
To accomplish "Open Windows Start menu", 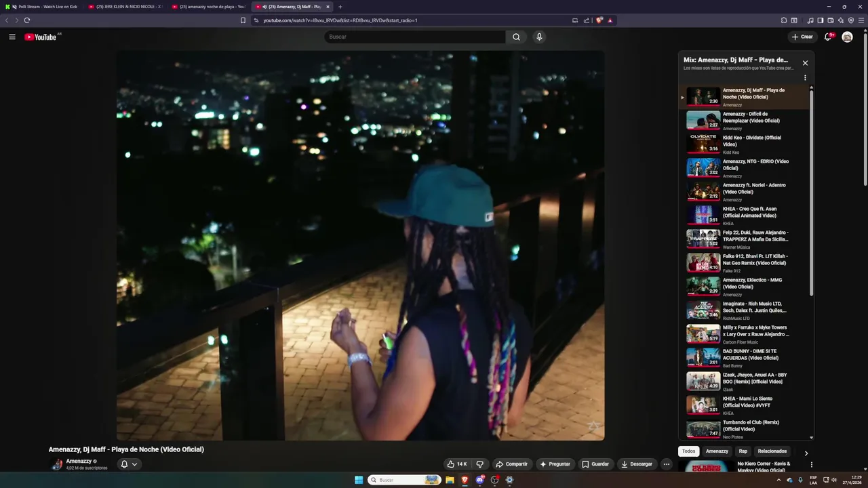I will (x=359, y=480).
